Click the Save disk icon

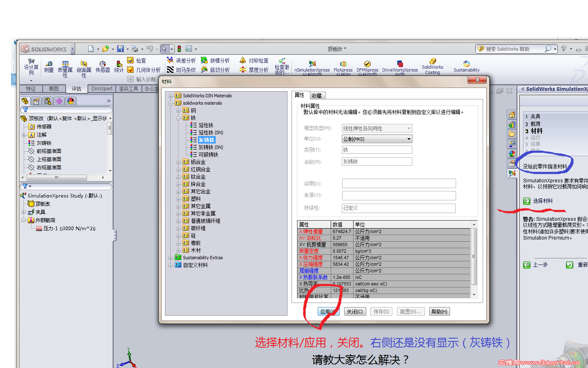[x=120, y=49]
